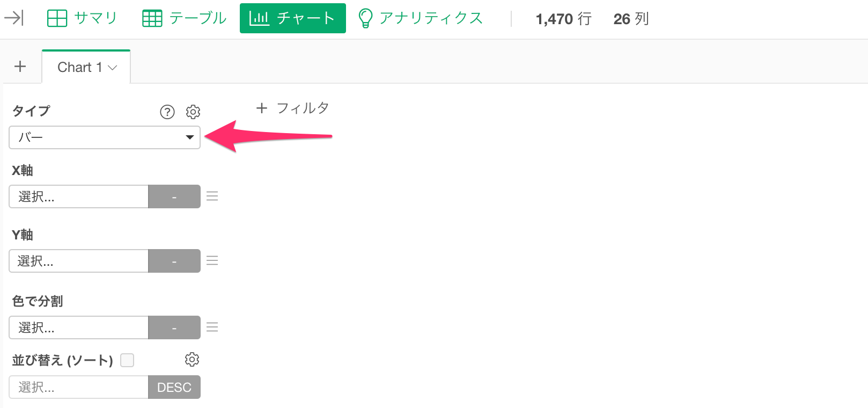This screenshot has height=408, width=868.
Task: Click the X軸 aggregation dash button
Action: pyautogui.click(x=174, y=196)
